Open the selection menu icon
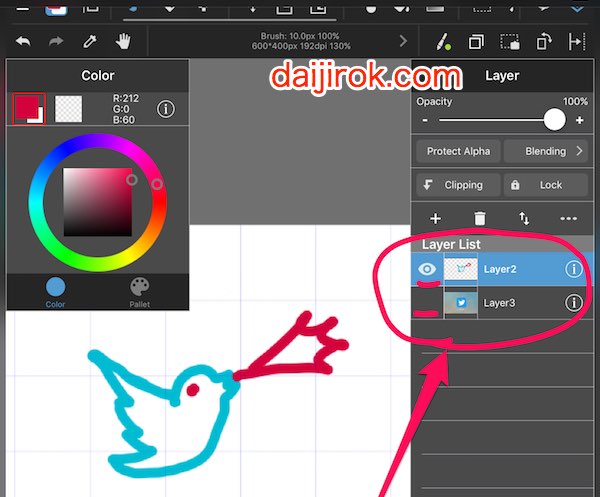This screenshot has width=600, height=497. coord(510,41)
